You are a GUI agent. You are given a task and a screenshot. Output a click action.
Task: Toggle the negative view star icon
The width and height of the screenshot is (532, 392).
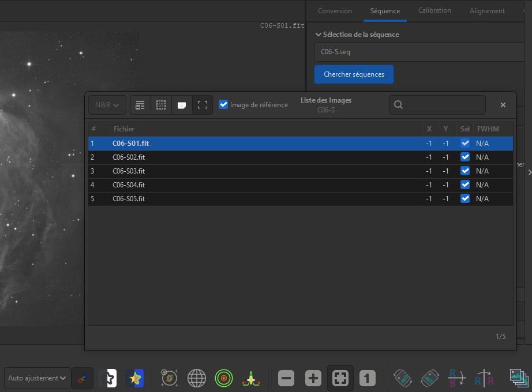coord(108,378)
